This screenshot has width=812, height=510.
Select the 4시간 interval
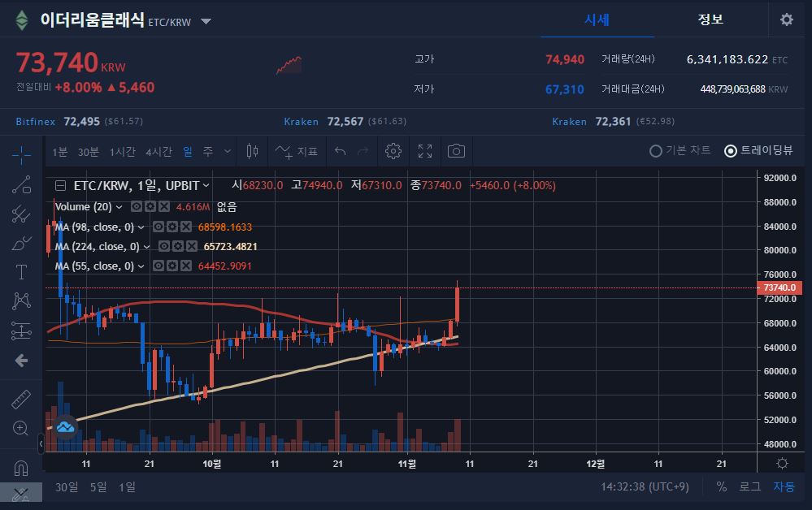158,151
